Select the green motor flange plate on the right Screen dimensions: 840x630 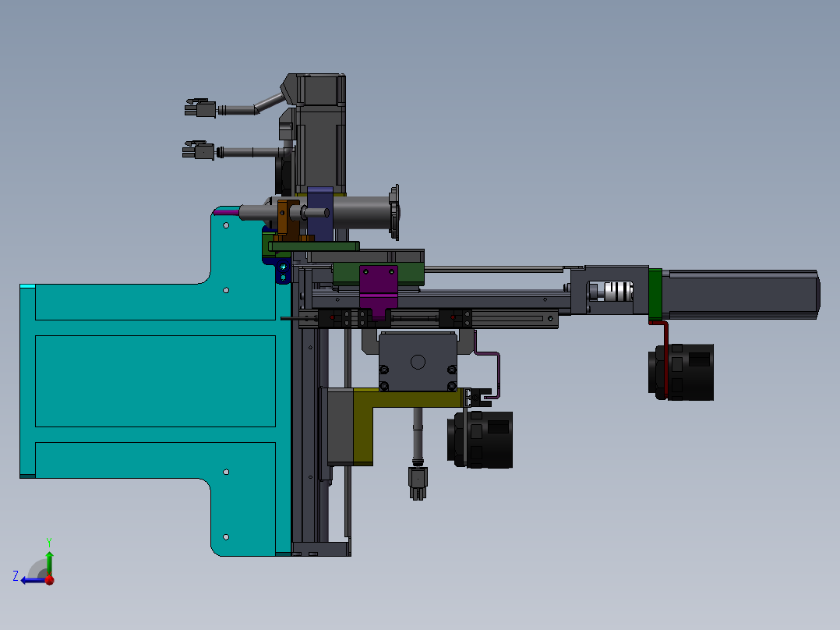(x=655, y=294)
